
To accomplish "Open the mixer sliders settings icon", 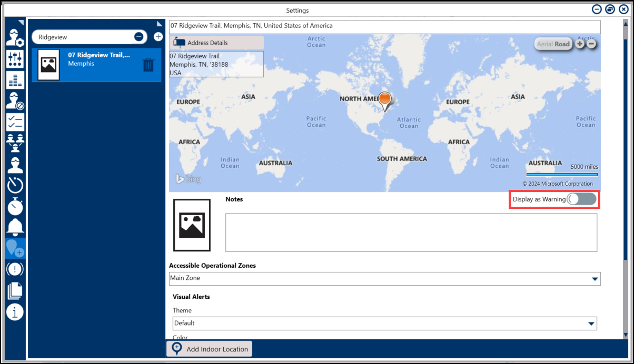I will 15,58.
